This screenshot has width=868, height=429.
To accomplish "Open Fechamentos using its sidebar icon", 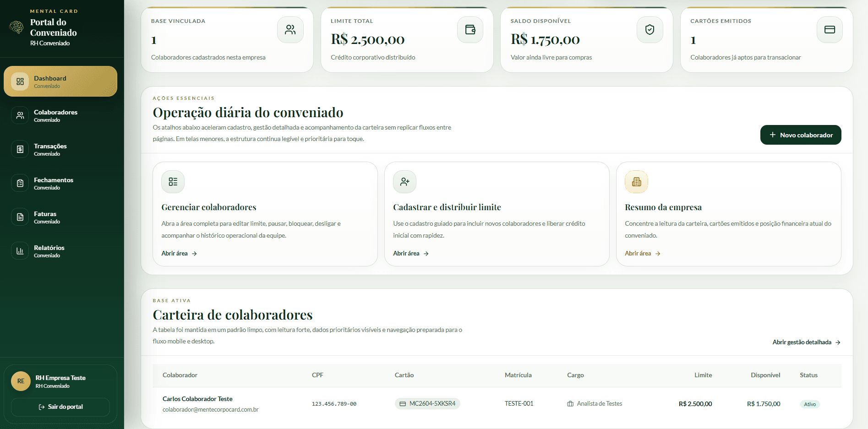I will [x=19, y=183].
